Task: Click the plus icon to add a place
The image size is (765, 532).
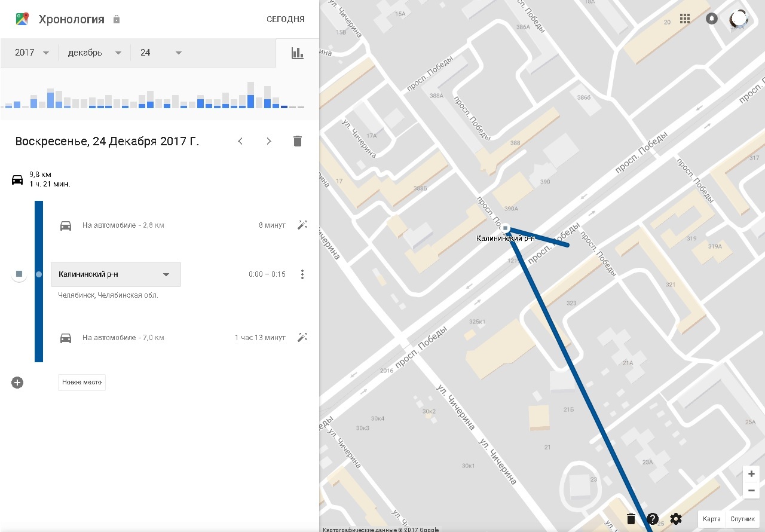Action: click(17, 383)
